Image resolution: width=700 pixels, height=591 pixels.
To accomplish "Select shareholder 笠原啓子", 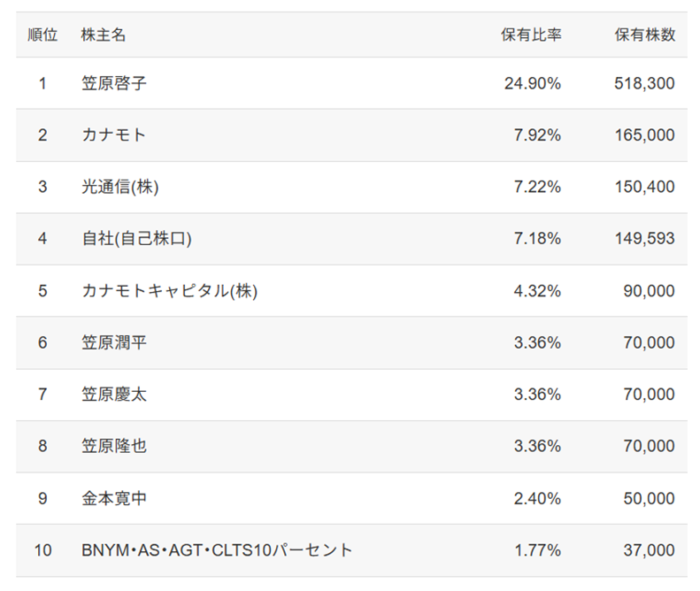I will pyautogui.click(x=113, y=84).
